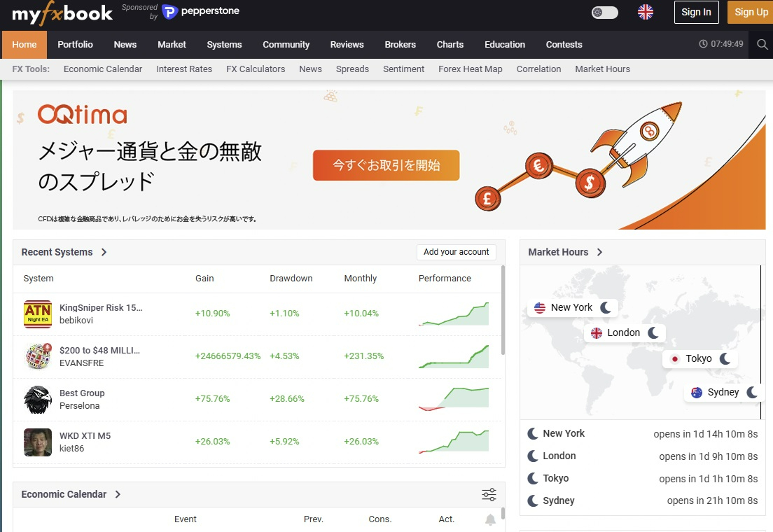Toggle the dark mode switch

click(x=604, y=12)
